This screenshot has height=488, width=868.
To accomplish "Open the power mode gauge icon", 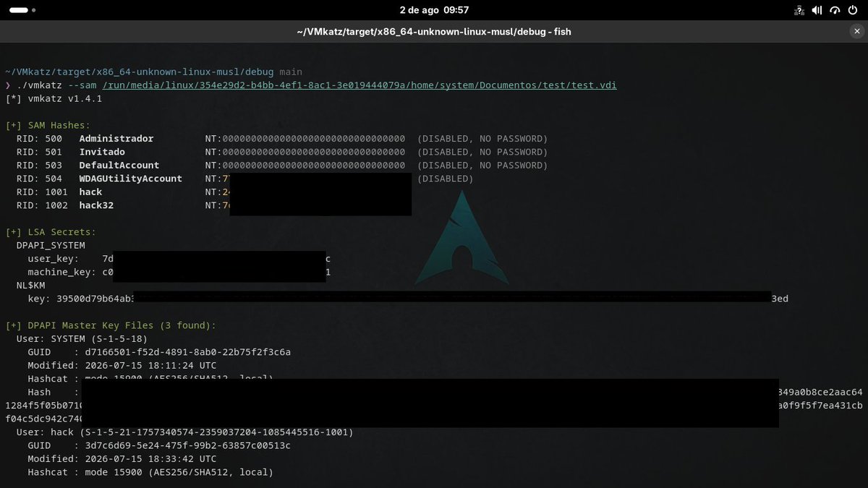I will coord(835,10).
